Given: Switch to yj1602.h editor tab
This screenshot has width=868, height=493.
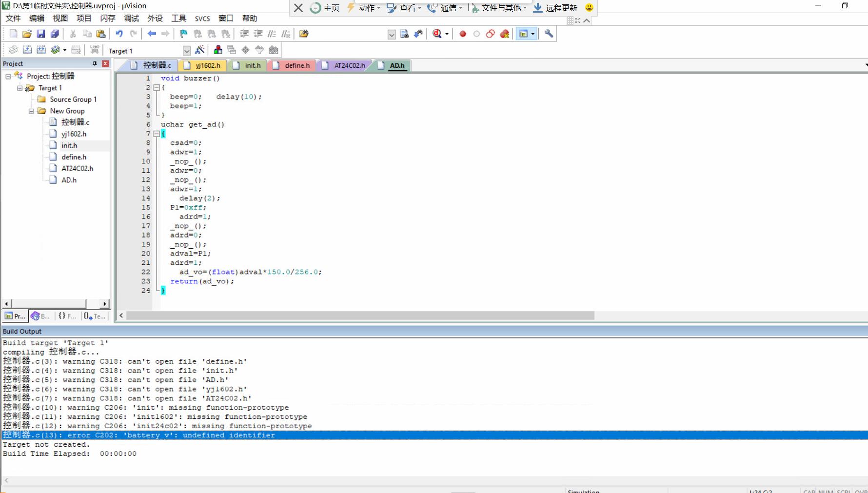Looking at the screenshot, I should click(203, 65).
